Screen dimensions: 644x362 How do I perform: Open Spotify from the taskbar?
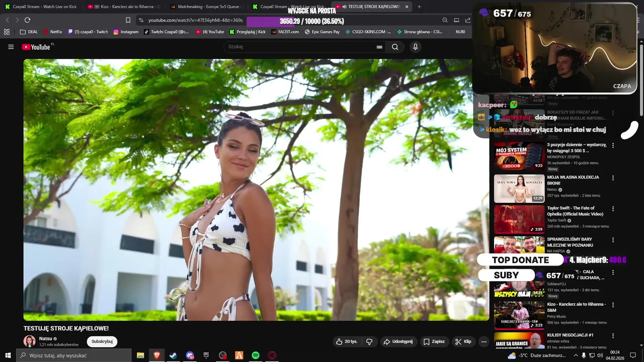point(256,355)
